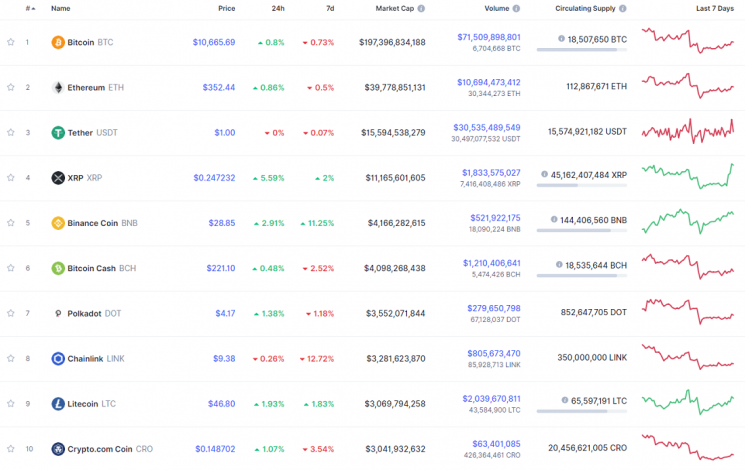The height and width of the screenshot is (470, 745).
Task: Sort by the Price column header
Action: click(227, 9)
